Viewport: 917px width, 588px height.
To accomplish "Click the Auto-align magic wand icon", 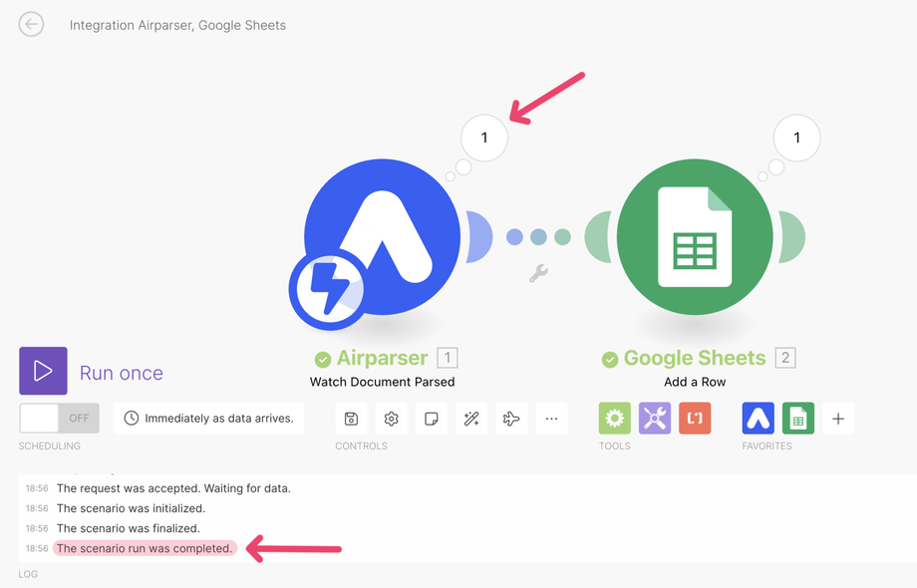I will [x=471, y=419].
